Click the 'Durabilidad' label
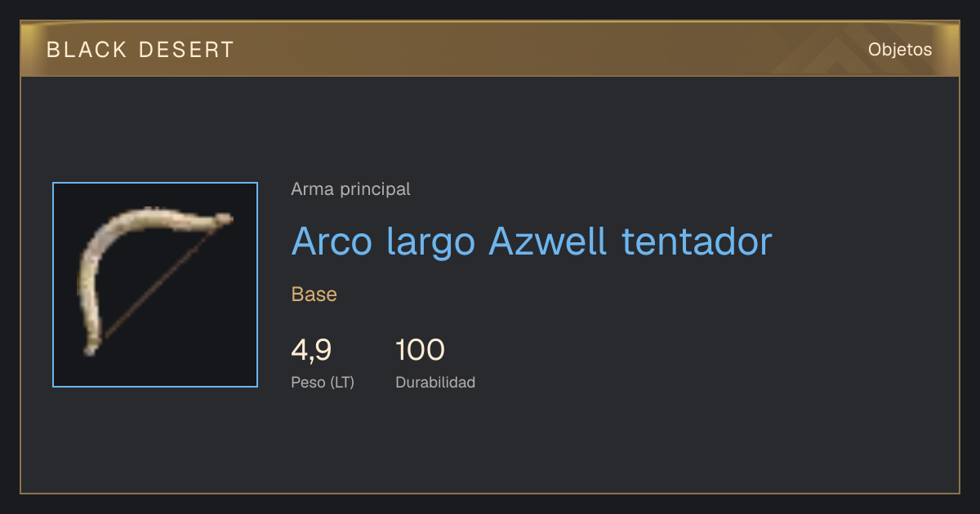Image resolution: width=980 pixels, height=514 pixels. click(435, 382)
